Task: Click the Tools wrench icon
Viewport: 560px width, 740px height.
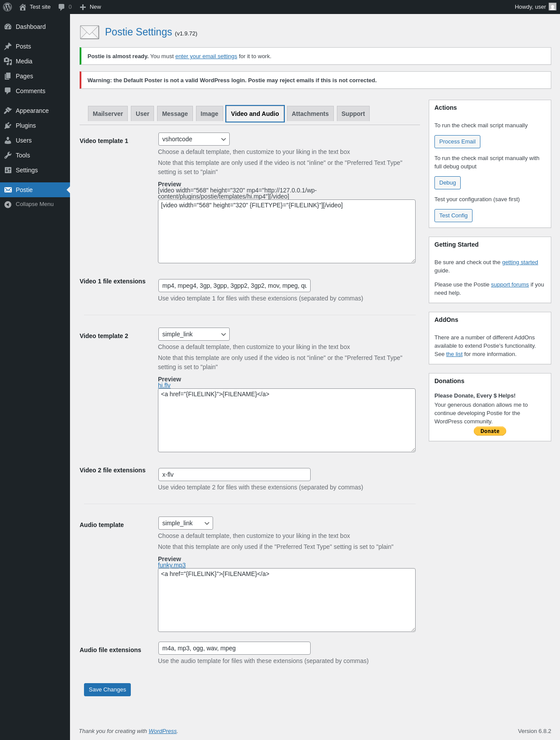Action: (x=8, y=155)
